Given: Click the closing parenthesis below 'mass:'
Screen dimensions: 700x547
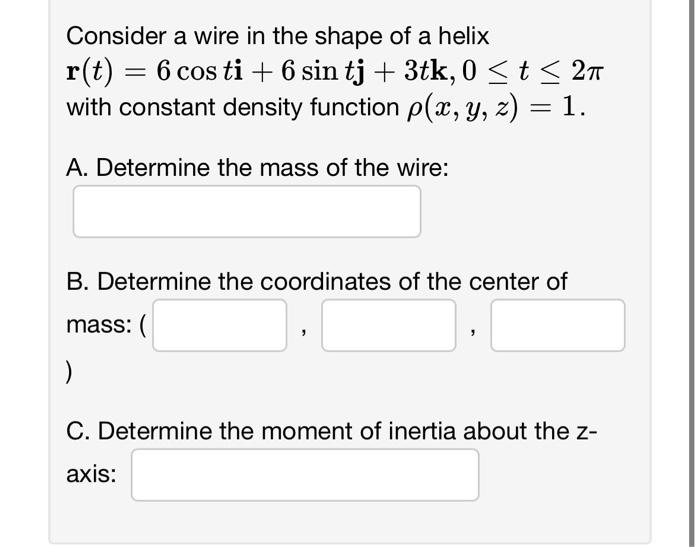Looking at the screenshot, I should [x=69, y=372].
